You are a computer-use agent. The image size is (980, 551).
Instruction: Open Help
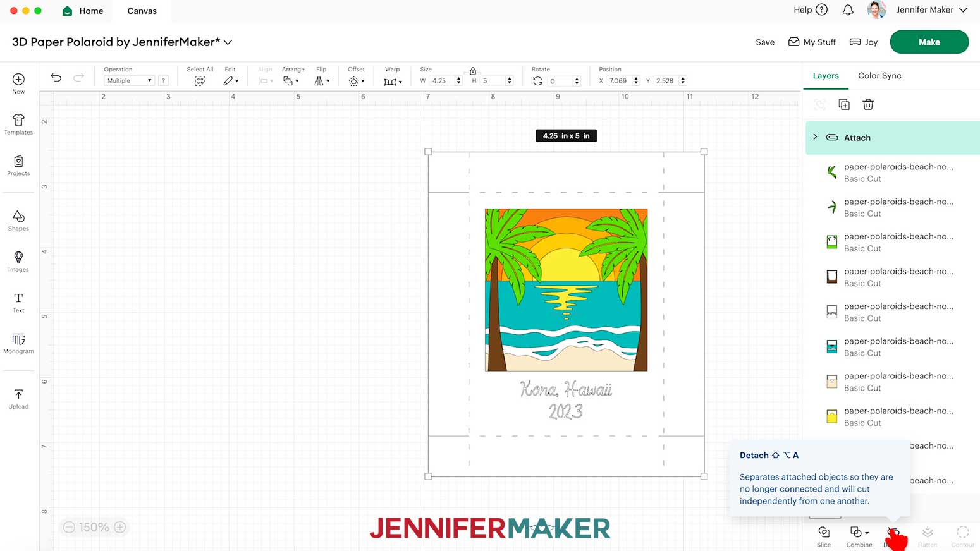point(811,9)
